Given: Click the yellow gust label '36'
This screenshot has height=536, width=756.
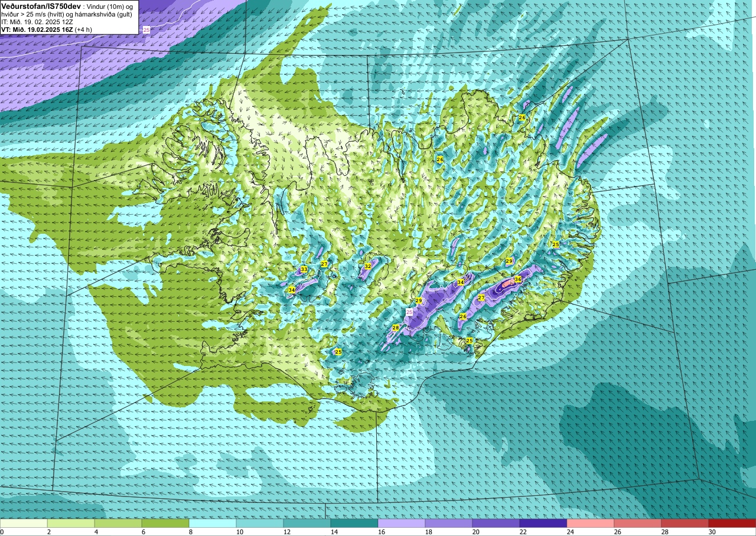Looking at the screenshot, I should point(517,279).
